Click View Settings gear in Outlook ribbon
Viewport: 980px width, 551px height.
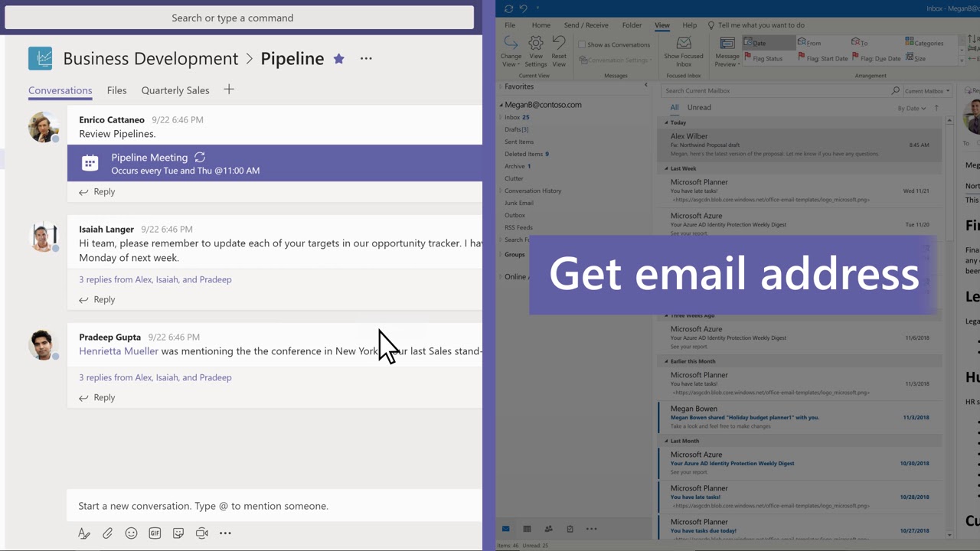(536, 51)
